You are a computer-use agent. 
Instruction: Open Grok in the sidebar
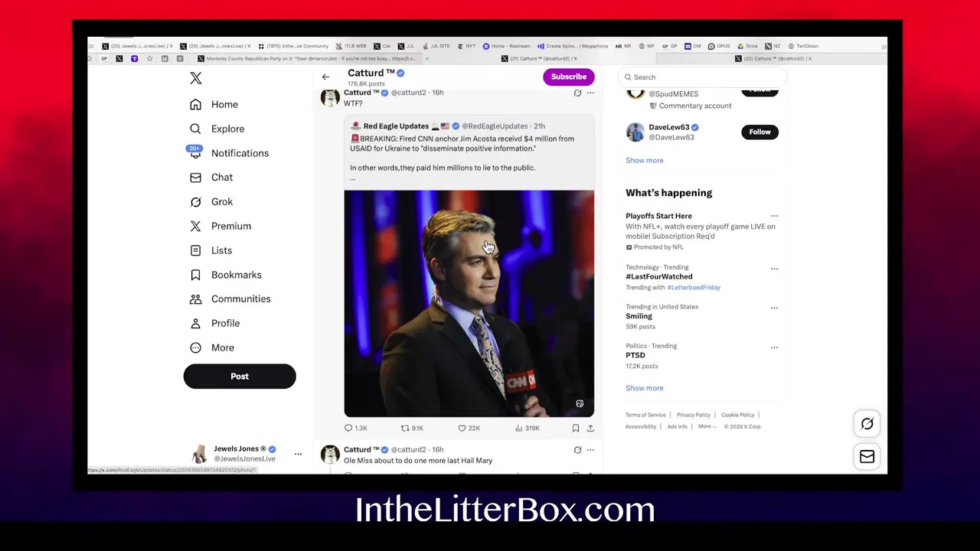coord(211,202)
